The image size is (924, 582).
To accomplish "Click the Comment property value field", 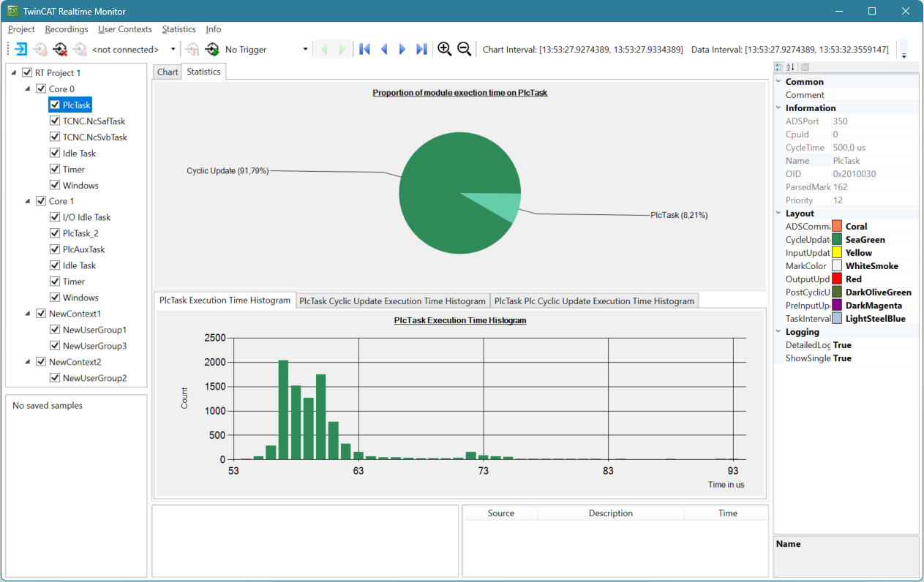I will click(x=874, y=95).
